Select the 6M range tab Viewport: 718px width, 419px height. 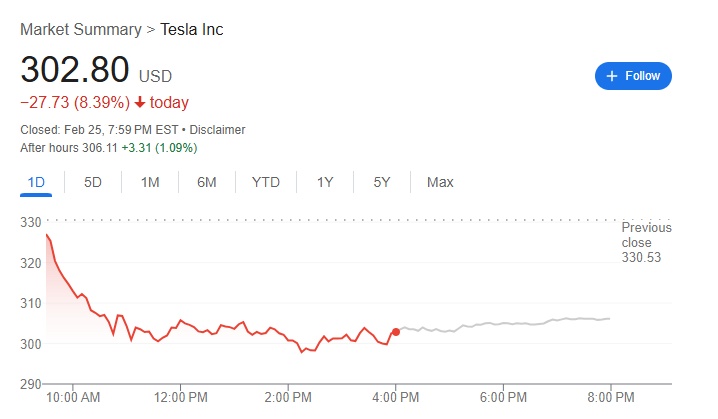[x=207, y=182]
